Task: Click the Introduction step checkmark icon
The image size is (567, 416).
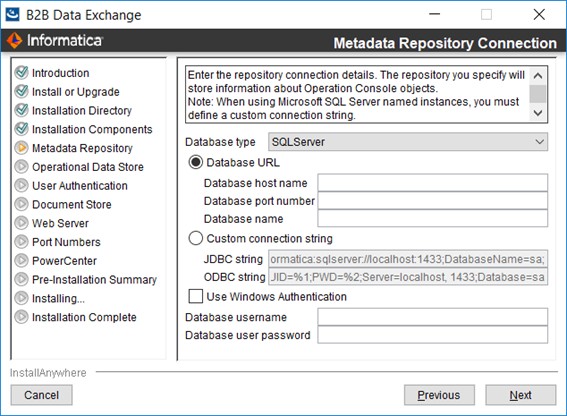Action: 21,72
